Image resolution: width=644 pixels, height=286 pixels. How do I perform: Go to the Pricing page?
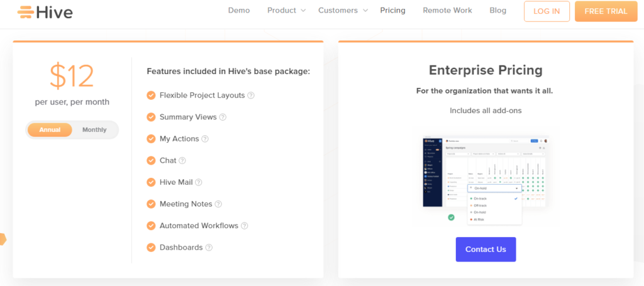[392, 10]
